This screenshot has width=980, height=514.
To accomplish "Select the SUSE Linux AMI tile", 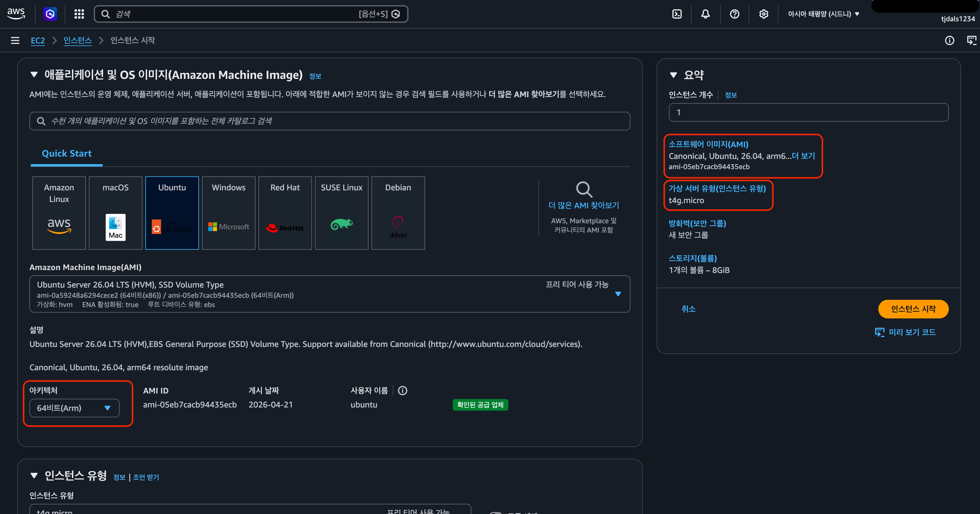I will pyautogui.click(x=342, y=213).
